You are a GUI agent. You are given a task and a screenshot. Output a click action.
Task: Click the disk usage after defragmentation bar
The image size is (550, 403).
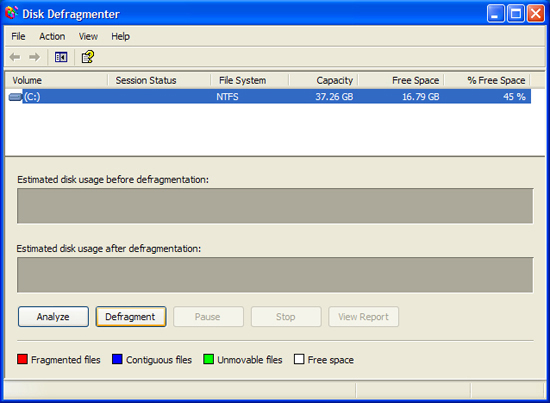click(x=275, y=275)
